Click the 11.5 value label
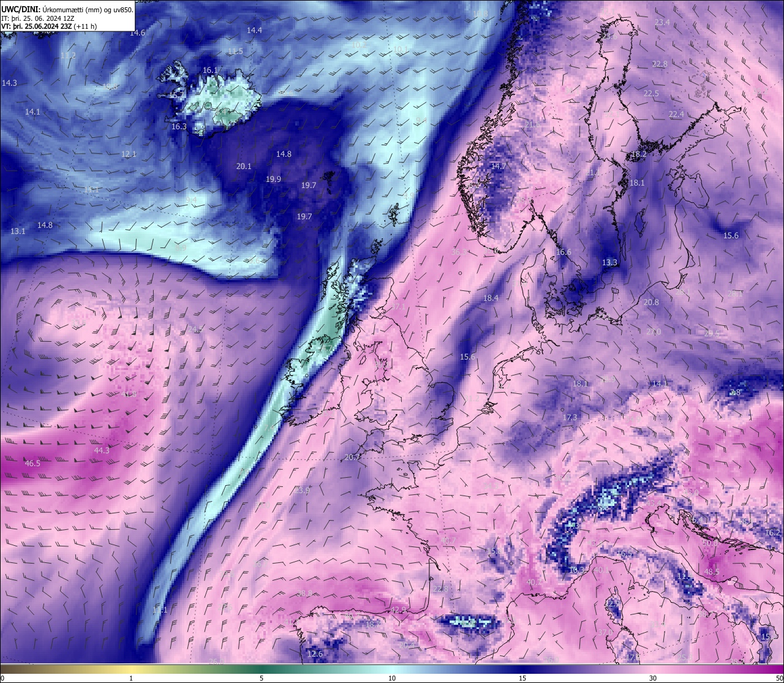This screenshot has height=683, width=784. click(x=235, y=51)
